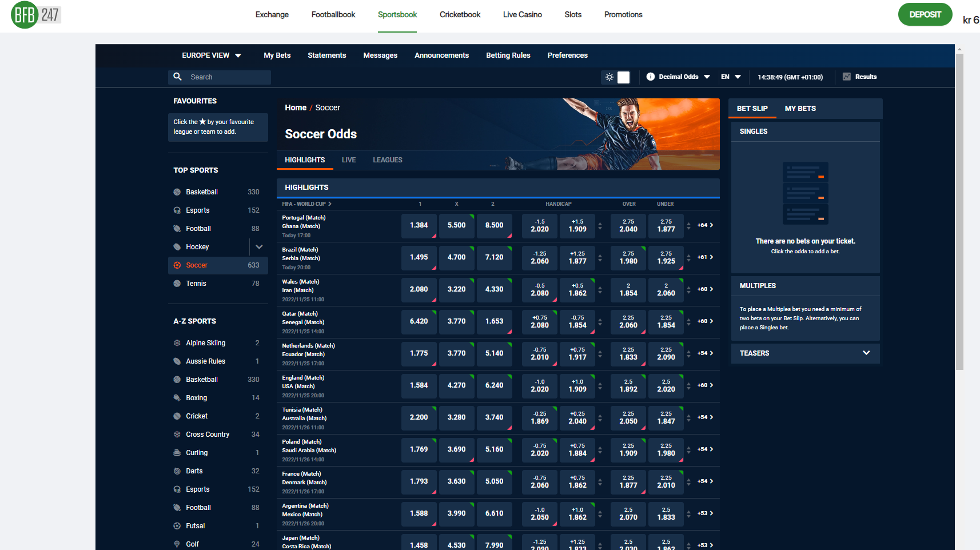Toggle the light/dark theme switch
The image size is (980, 550).
click(616, 77)
